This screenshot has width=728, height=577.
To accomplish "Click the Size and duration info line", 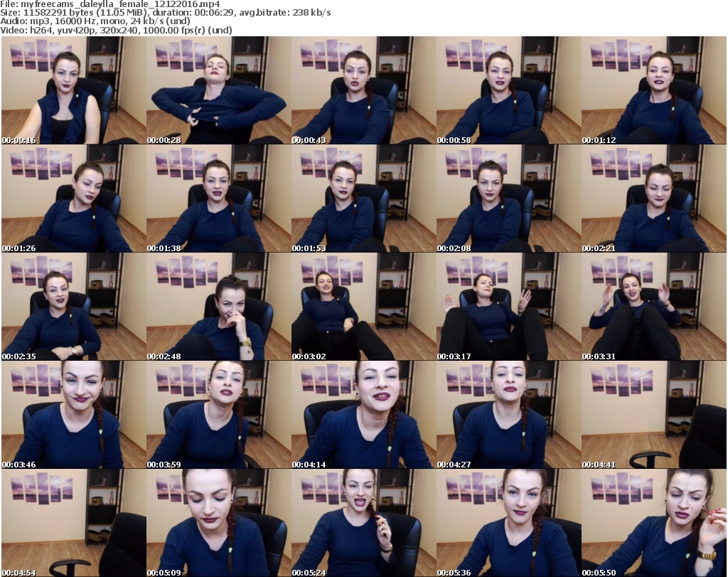I will click(x=165, y=13).
